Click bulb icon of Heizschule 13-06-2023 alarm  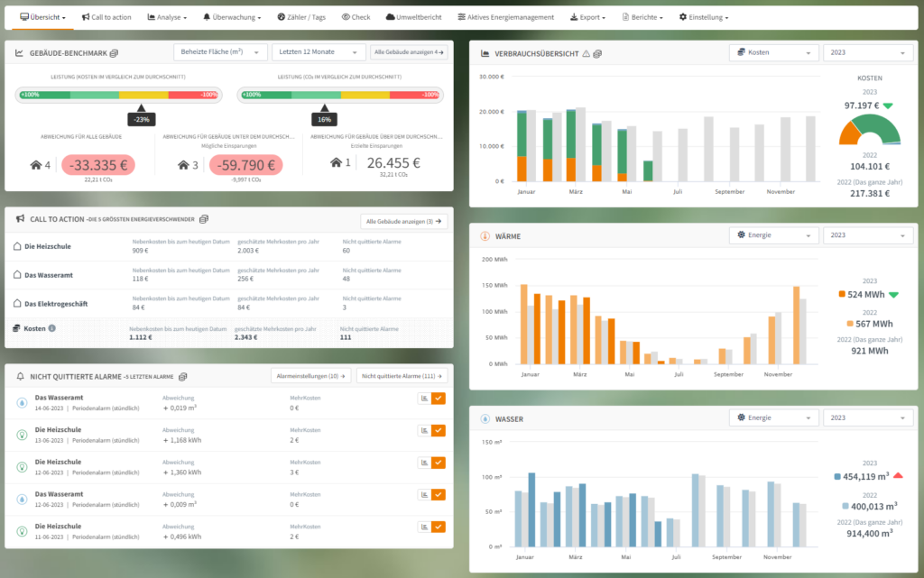[x=22, y=435]
